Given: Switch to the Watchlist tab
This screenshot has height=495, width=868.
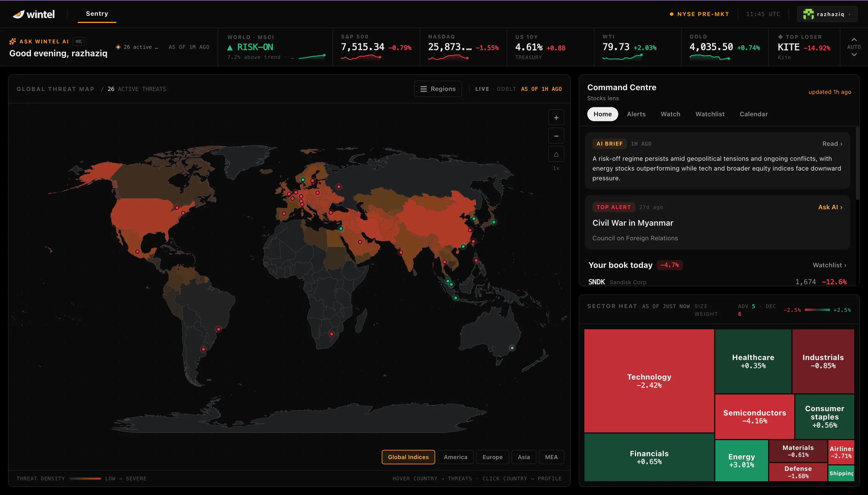Looking at the screenshot, I should click(710, 114).
